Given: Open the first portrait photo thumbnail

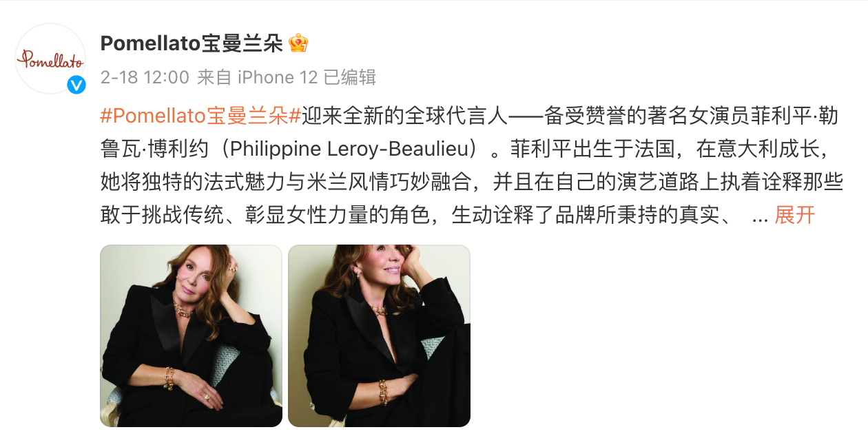Looking at the screenshot, I should [192, 335].
